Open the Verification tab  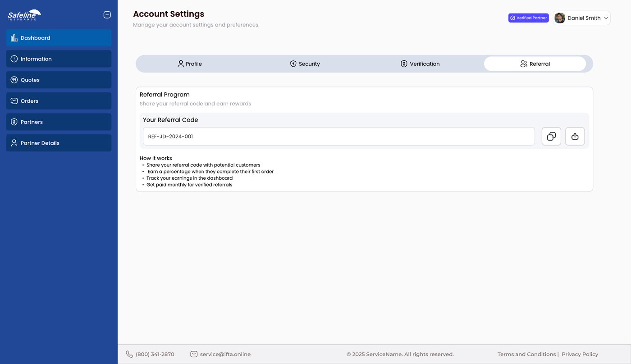click(420, 64)
